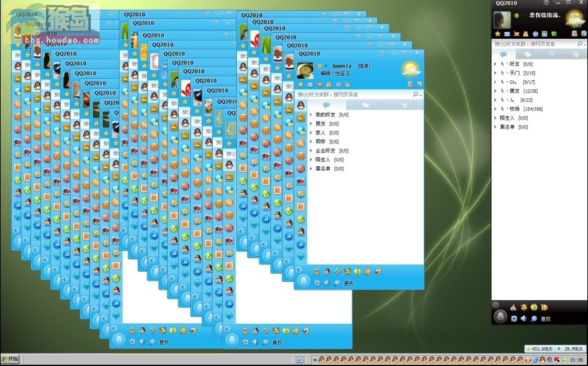Open Qzone star icon in black QQ window
This screenshot has height=366, width=588.
click(x=497, y=34)
